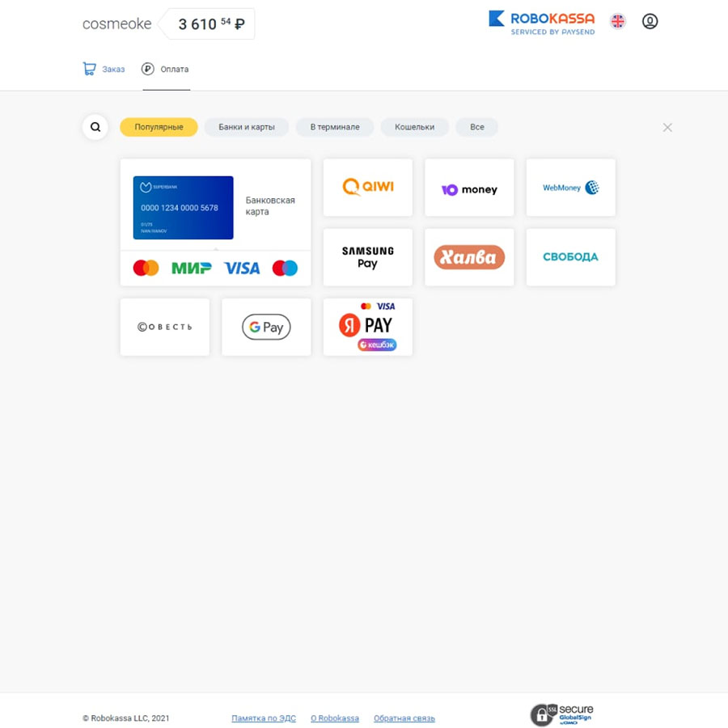
Task: Open the Заказ tab with cart icon
Action: click(104, 70)
